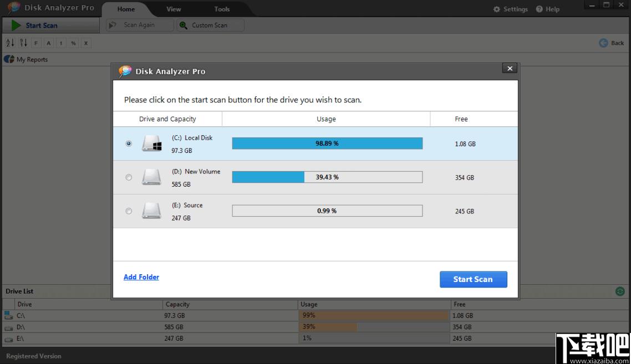Screen dimensions: 631x364
Task: Toggle the F filter button
Action: (x=36, y=43)
